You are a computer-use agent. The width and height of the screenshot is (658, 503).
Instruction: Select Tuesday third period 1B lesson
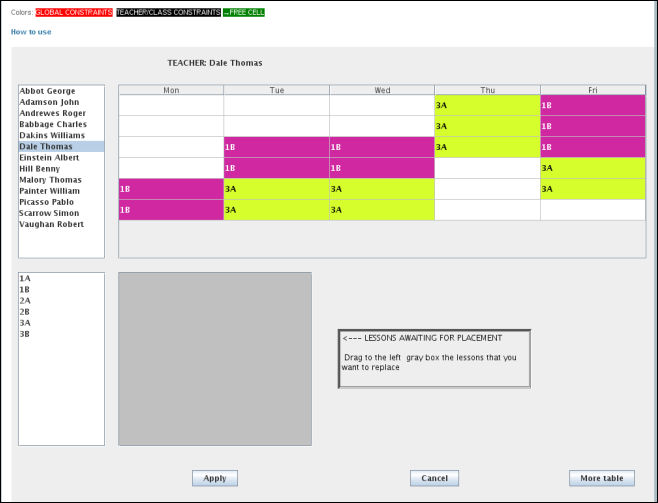pyautogui.click(x=277, y=147)
